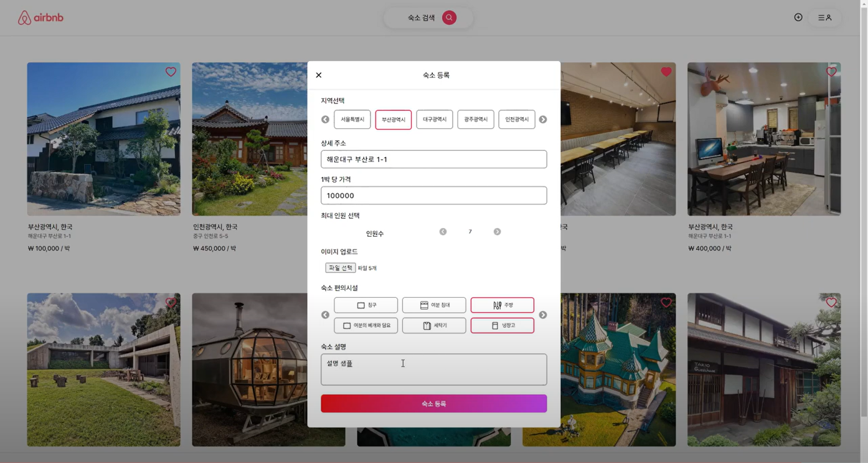Click the left chevron of region carousel
The height and width of the screenshot is (463, 868).
325,119
